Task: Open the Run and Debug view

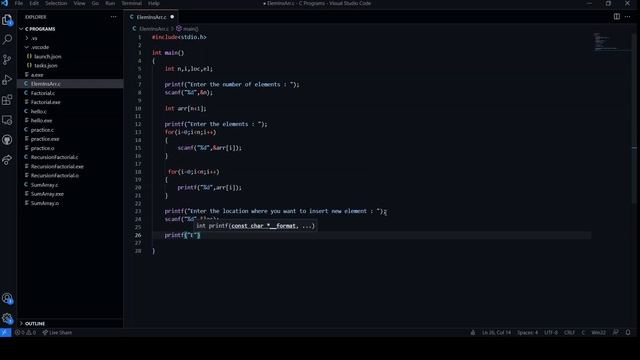Action: [7, 80]
